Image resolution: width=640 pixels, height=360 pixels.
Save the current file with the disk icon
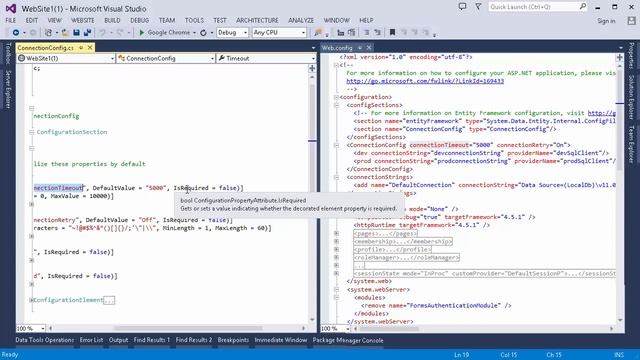coord(76,32)
